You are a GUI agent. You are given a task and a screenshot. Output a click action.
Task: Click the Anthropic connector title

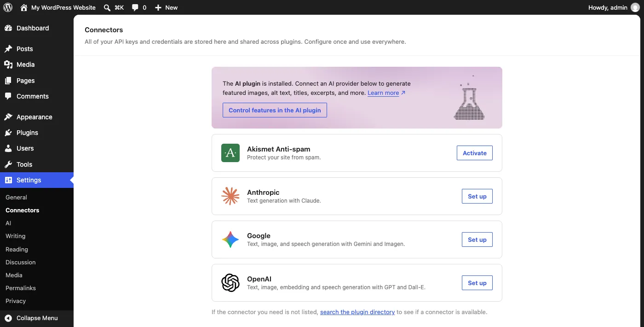coord(263,193)
